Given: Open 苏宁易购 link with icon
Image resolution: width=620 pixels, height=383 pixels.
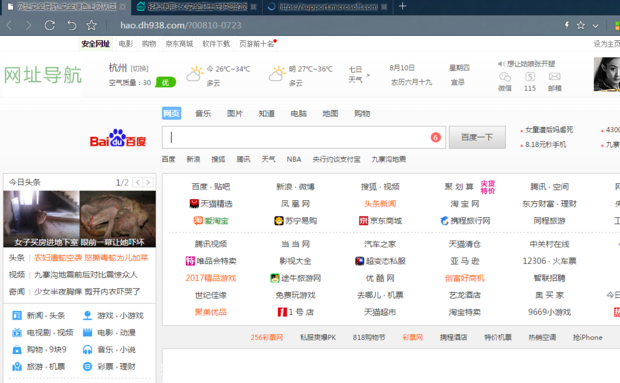Looking at the screenshot, I should coord(295,221).
